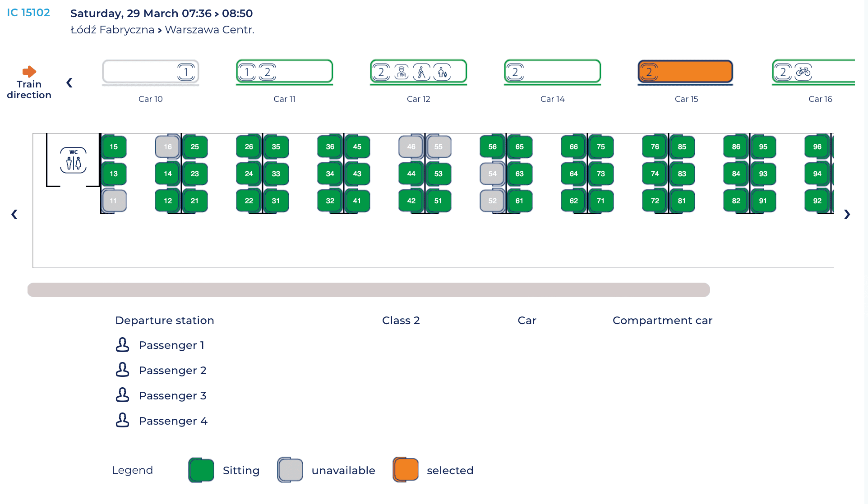868x504 pixels.
Task: Click the disabled passenger icon on Car 12
Action: [x=421, y=72]
